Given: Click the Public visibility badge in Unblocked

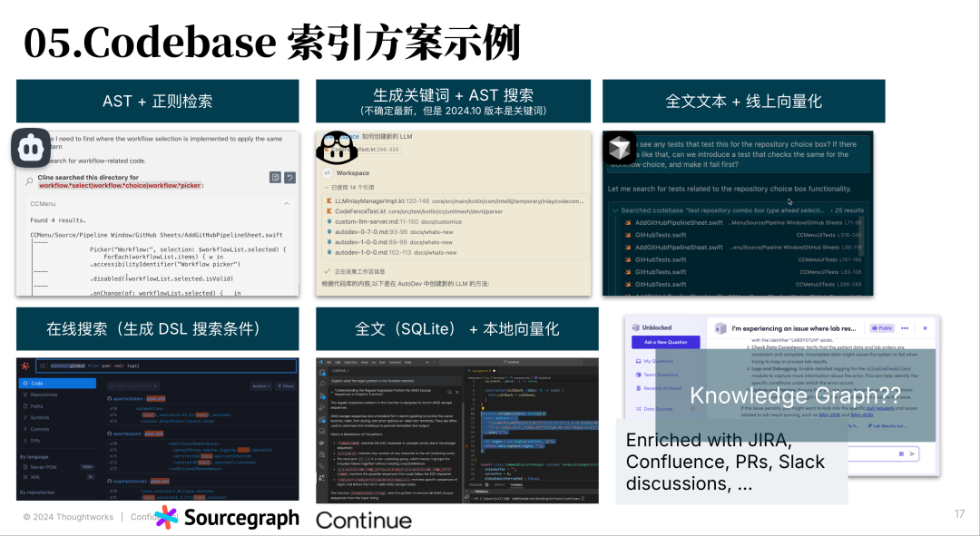Looking at the screenshot, I should tap(883, 328).
